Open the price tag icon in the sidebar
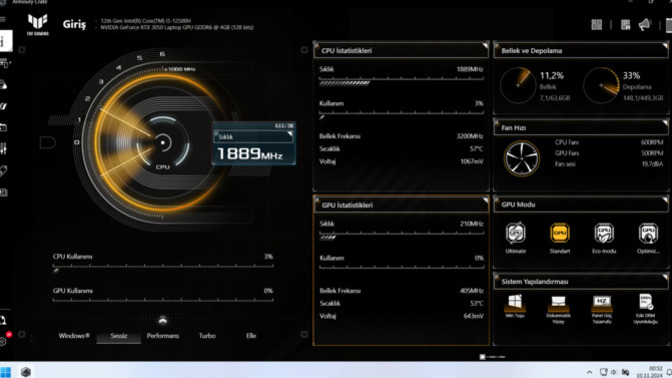Image resolution: width=672 pixels, height=378 pixels. [3, 171]
